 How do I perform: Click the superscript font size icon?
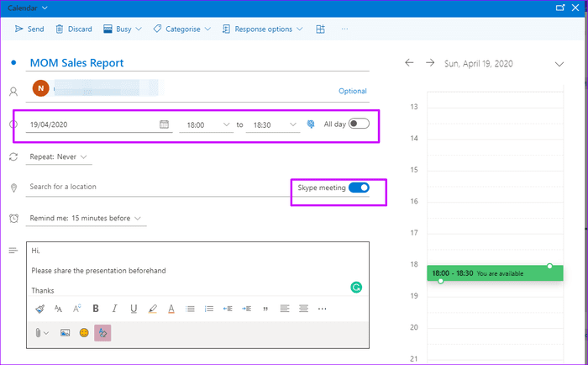click(x=77, y=309)
